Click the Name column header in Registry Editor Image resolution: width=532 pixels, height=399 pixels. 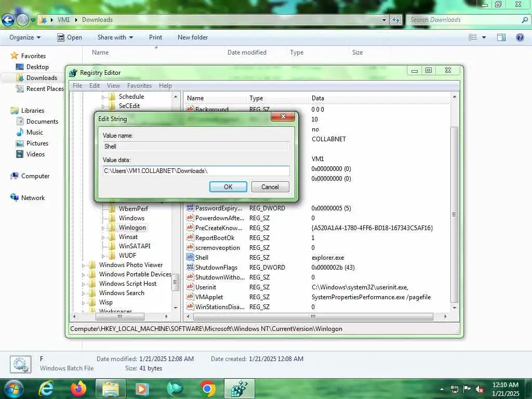coord(215,98)
